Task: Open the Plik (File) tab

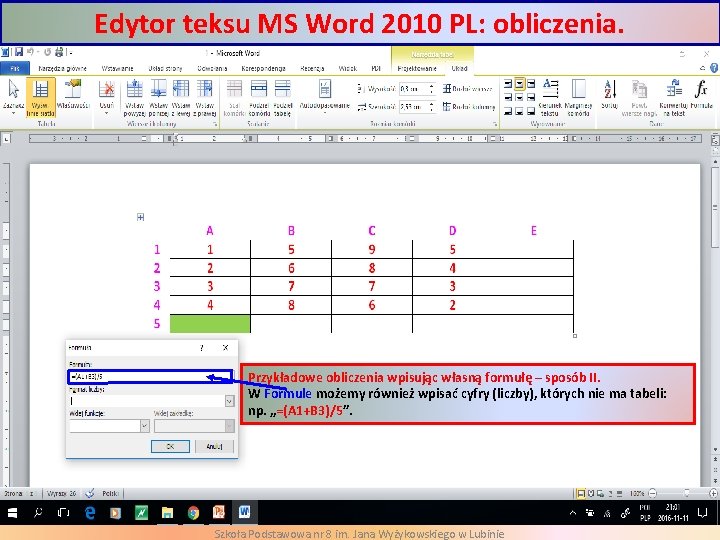Action: [x=15, y=68]
